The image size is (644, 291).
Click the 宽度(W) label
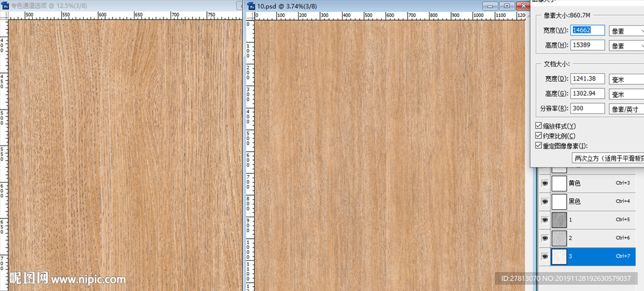(x=557, y=30)
